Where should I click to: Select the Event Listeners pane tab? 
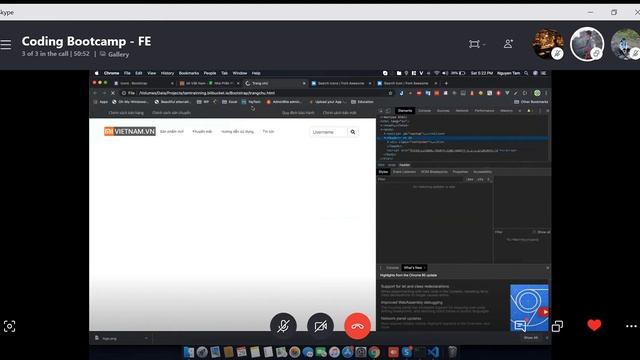tap(404, 172)
